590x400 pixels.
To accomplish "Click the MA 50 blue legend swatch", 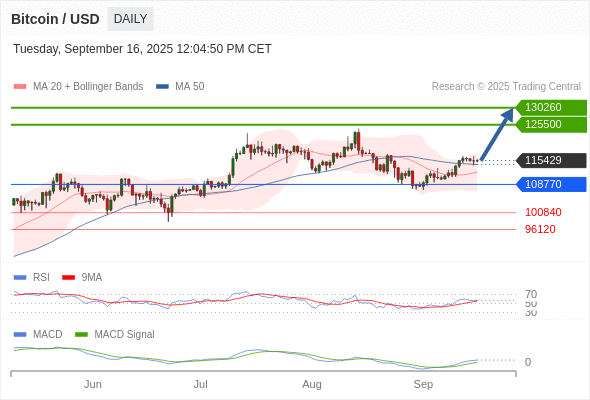I will coord(162,87).
